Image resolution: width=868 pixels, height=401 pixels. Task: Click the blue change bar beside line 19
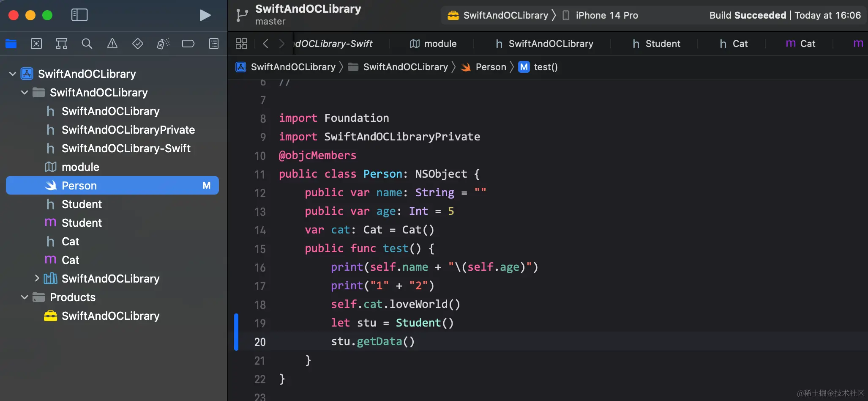click(x=236, y=332)
